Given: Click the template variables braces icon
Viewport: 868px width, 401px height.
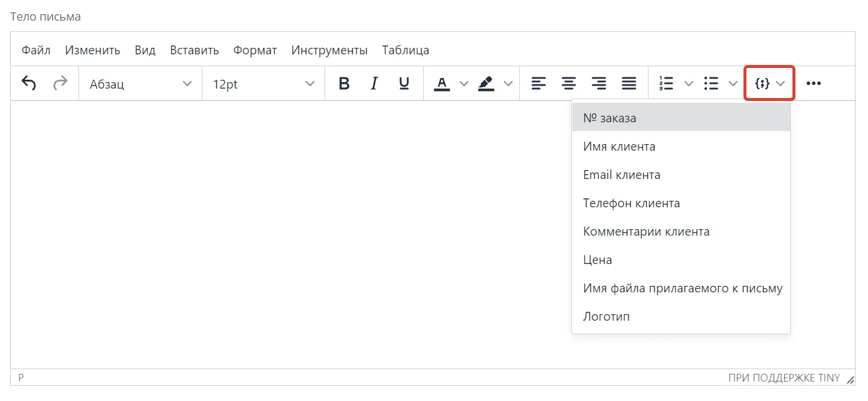Looking at the screenshot, I should [x=762, y=83].
